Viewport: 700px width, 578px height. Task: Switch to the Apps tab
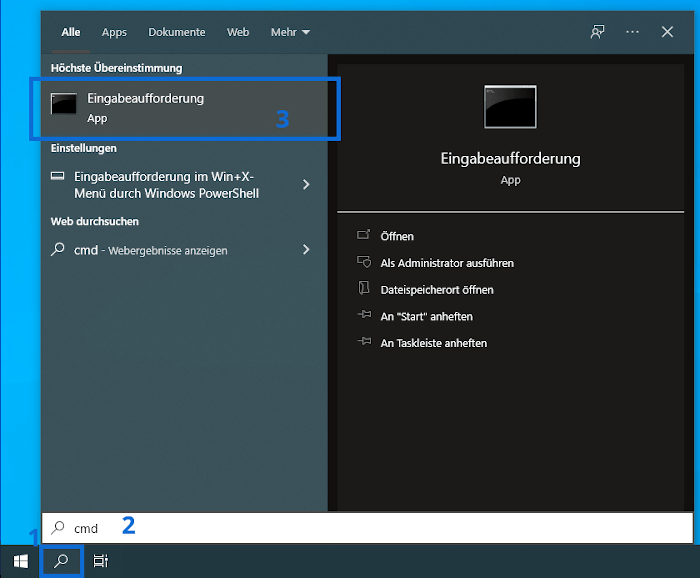click(114, 32)
